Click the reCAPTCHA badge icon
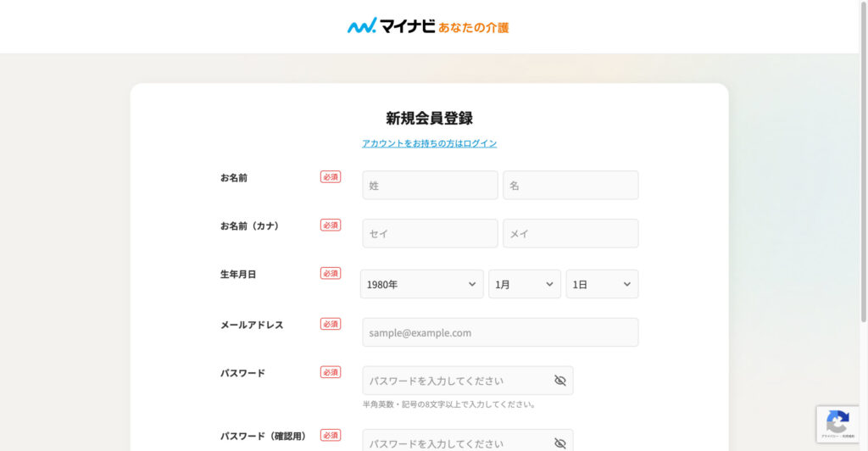Screen dimensions: 868x451 (x=837, y=421)
